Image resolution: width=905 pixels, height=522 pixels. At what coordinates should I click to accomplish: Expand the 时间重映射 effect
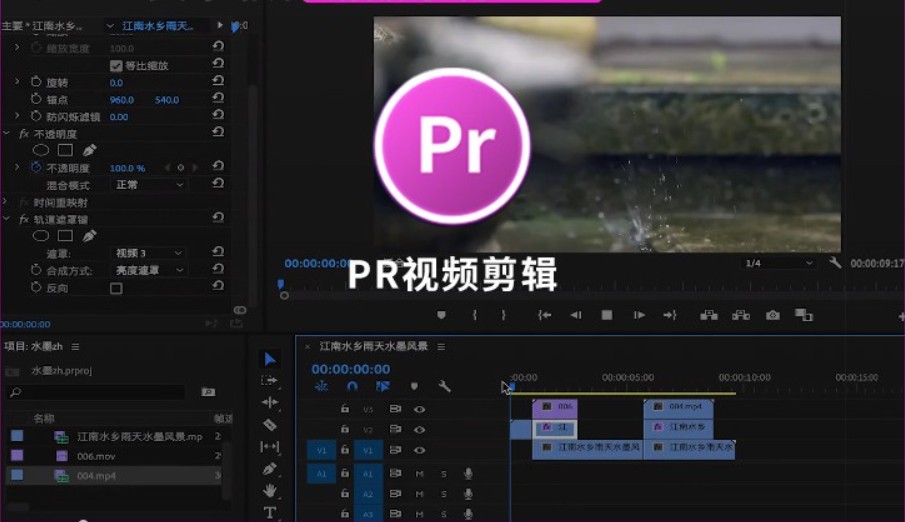[6, 202]
